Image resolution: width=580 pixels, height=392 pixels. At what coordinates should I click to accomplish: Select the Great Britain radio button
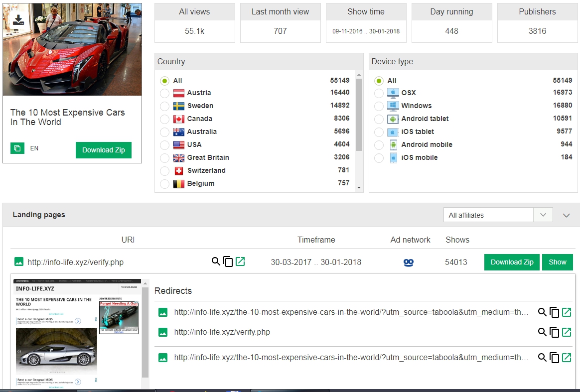click(x=164, y=158)
